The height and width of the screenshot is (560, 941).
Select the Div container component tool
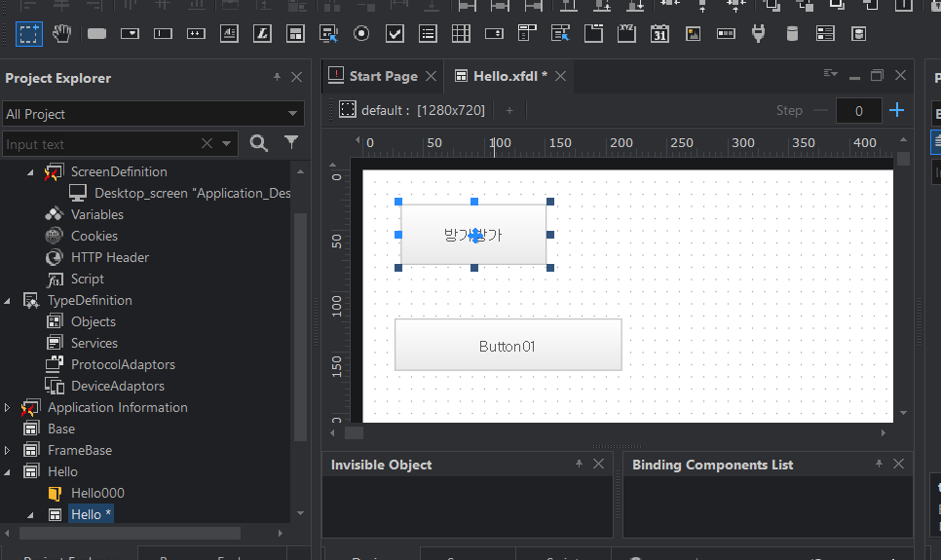coord(295,34)
